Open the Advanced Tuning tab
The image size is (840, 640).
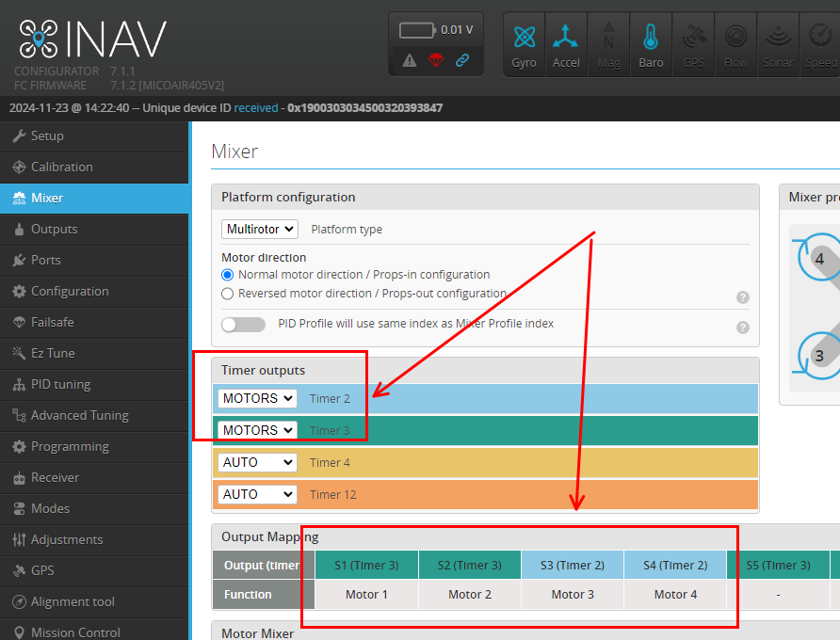click(x=94, y=416)
